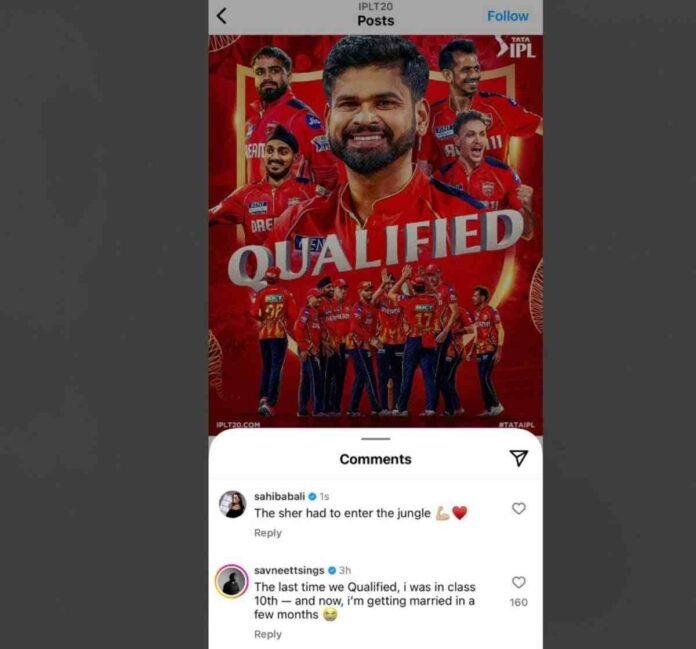Tap savneettsings' verified badge
This screenshot has width=696, height=649.
(x=332, y=570)
